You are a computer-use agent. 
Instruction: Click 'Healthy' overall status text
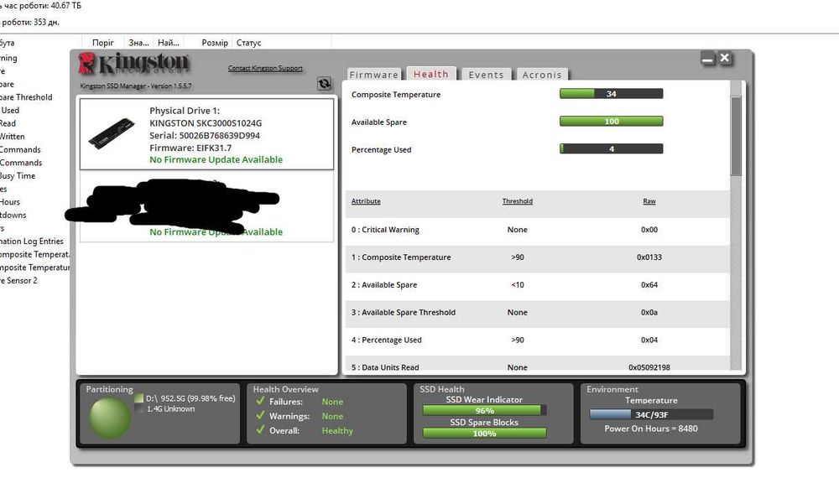point(337,431)
